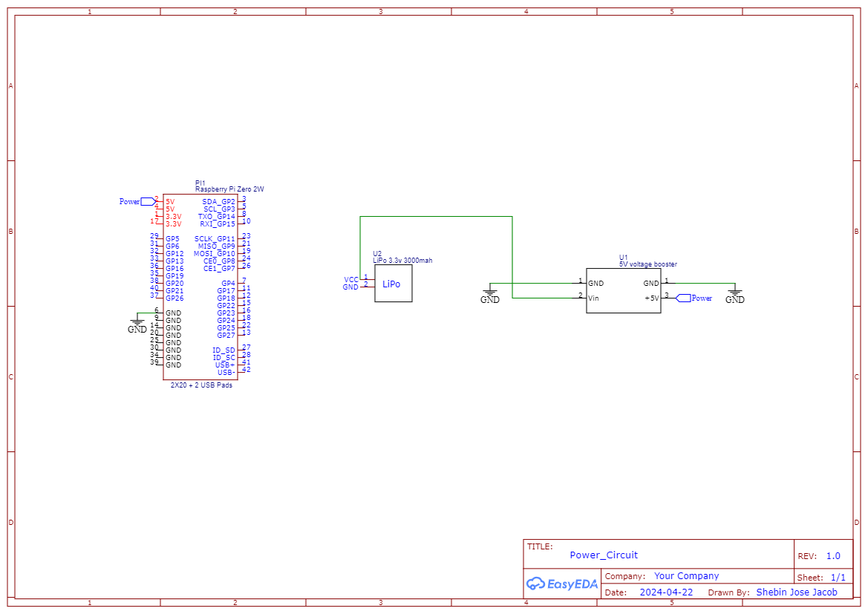This screenshot has height=614, width=868.
Task: Select the green wire running above the LiPo
Action: click(436, 217)
